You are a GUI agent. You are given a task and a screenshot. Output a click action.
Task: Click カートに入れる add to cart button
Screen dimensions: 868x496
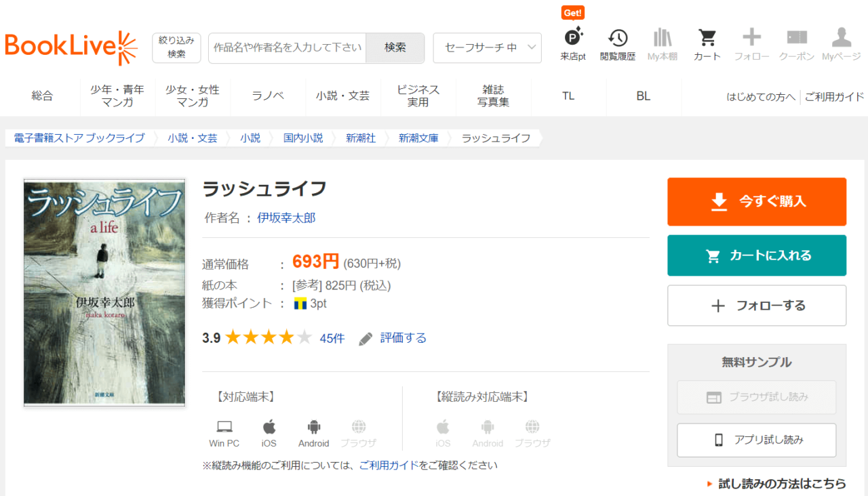pyautogui.click(x=757, y=255)
